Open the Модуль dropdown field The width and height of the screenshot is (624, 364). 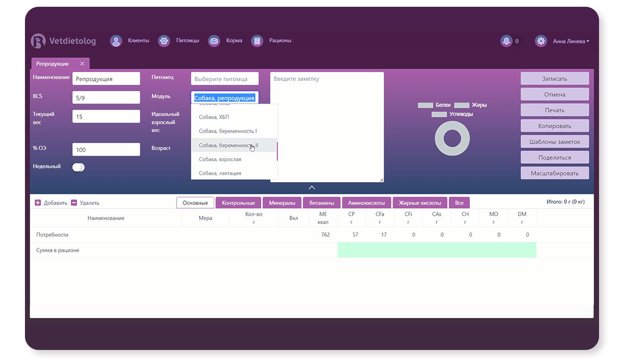tap(225, 98)
